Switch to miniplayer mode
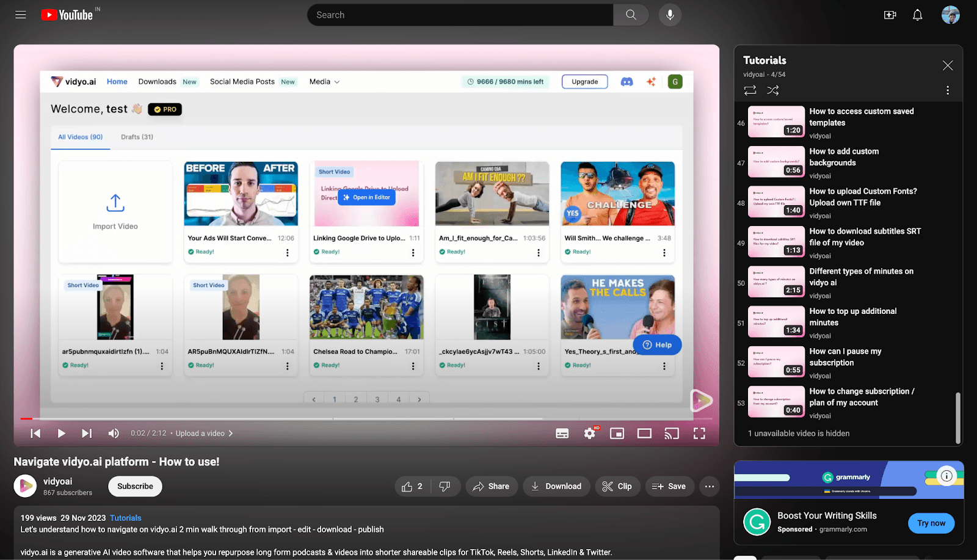The width and height of the screenshot is (977, 560). (617, 433)
